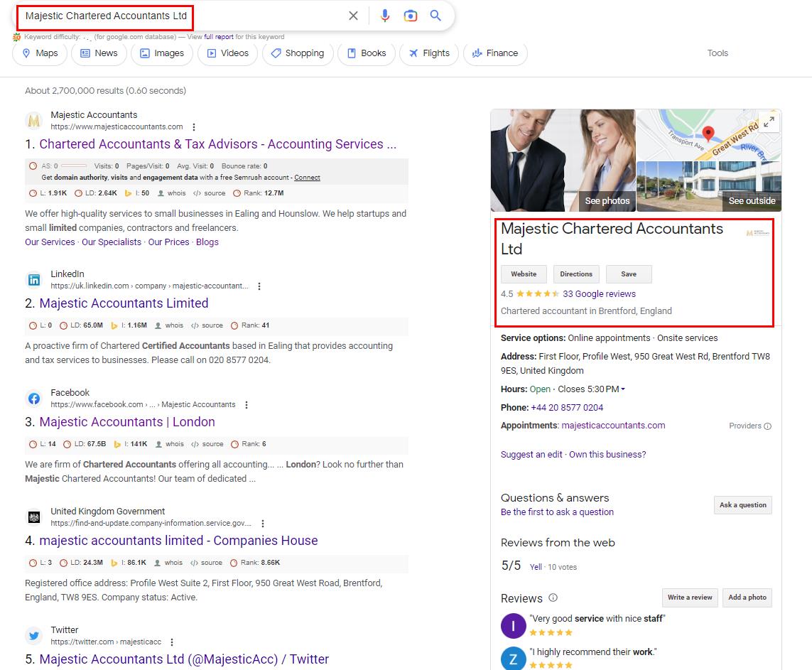Screen dimensions: 812x670
Task: Click the Add a photo button
Action: [747, 598]
